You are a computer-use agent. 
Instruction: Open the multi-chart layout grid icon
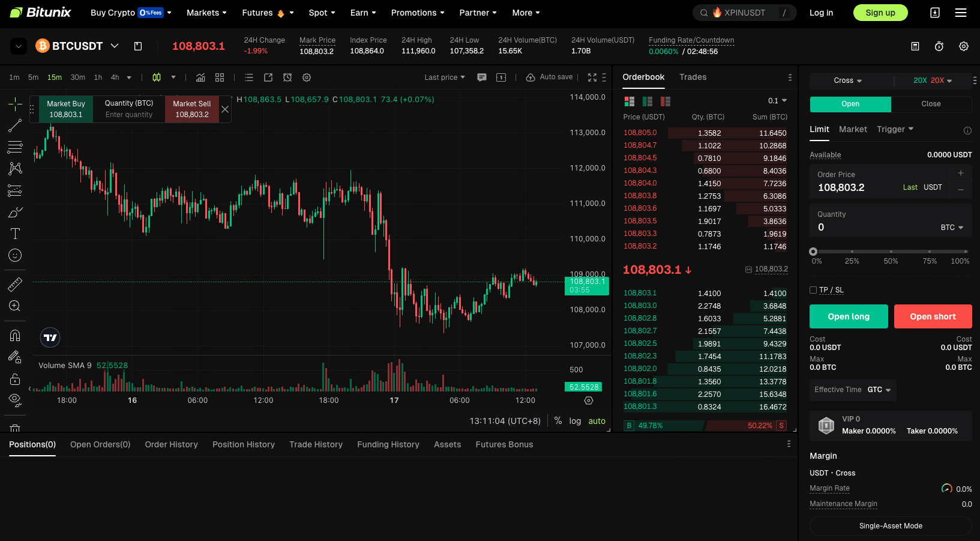(x=220, y=77)
